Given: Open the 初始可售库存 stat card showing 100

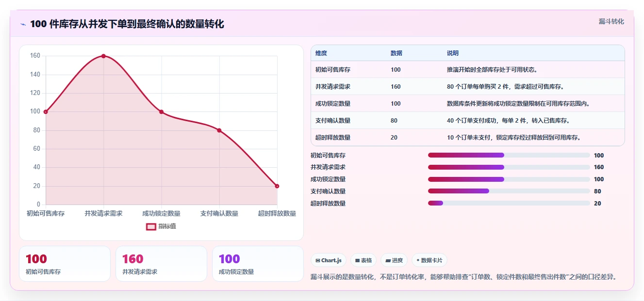Looking at the screenshot, I should (65, 264).
